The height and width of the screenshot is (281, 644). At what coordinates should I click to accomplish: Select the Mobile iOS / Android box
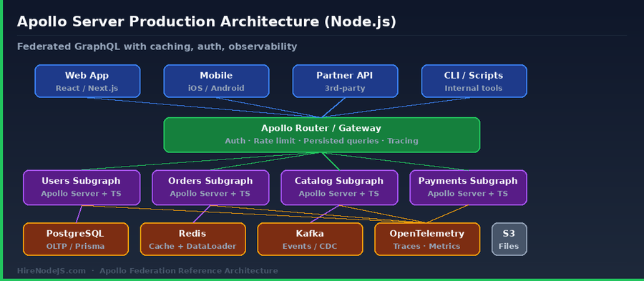[x=216, y=82]
